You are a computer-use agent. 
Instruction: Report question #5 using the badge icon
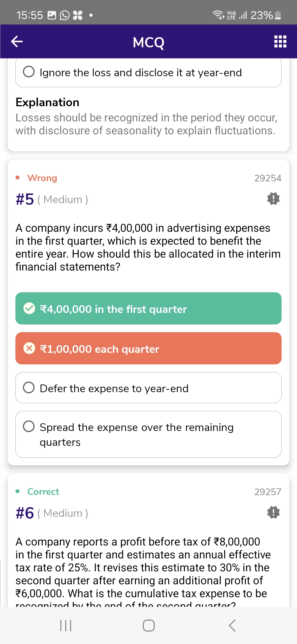(273, 198)
